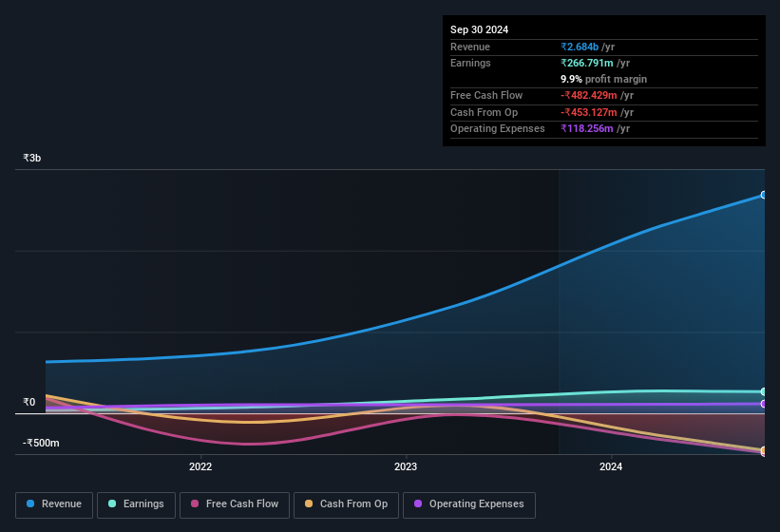Click the -₹482.429m free cash flow value

(x=589, y=95)
